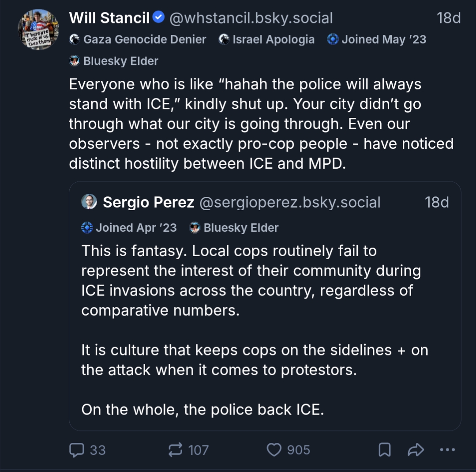Click the Israel Apologia label

pyautogui.click(x=267, y=39)
